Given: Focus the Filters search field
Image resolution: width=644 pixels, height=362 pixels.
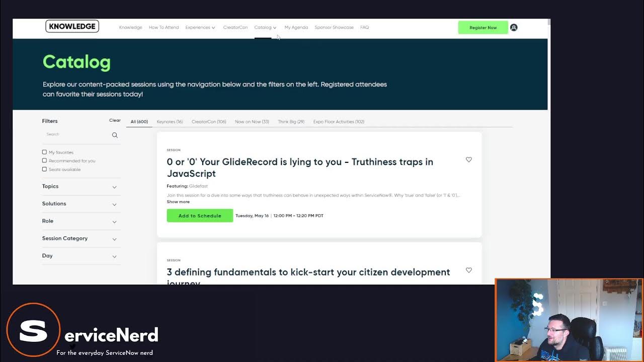Looking at the screenshot, I should tap(77, 135).
